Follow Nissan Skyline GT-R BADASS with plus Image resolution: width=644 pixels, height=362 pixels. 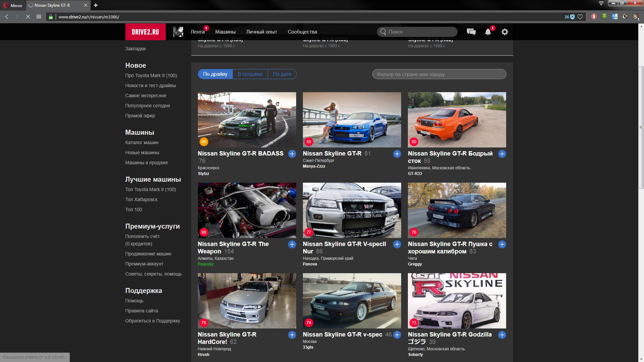tap(292, 154)
